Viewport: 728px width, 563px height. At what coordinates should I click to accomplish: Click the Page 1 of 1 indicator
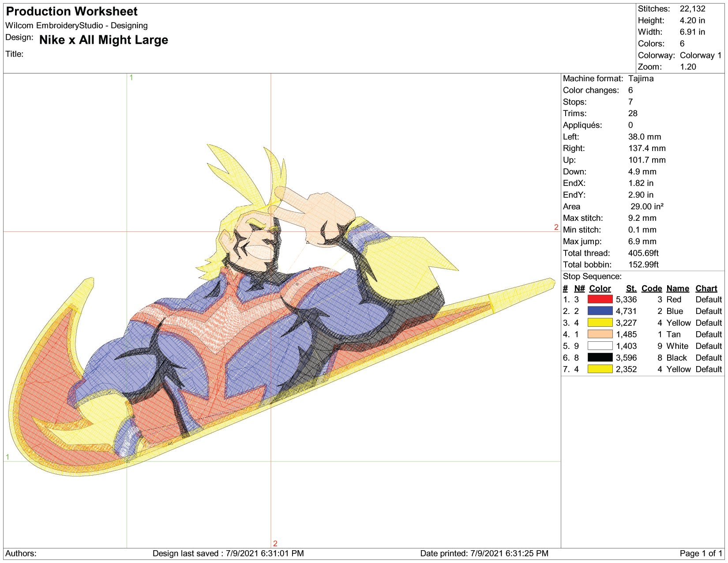click(701, 553)
